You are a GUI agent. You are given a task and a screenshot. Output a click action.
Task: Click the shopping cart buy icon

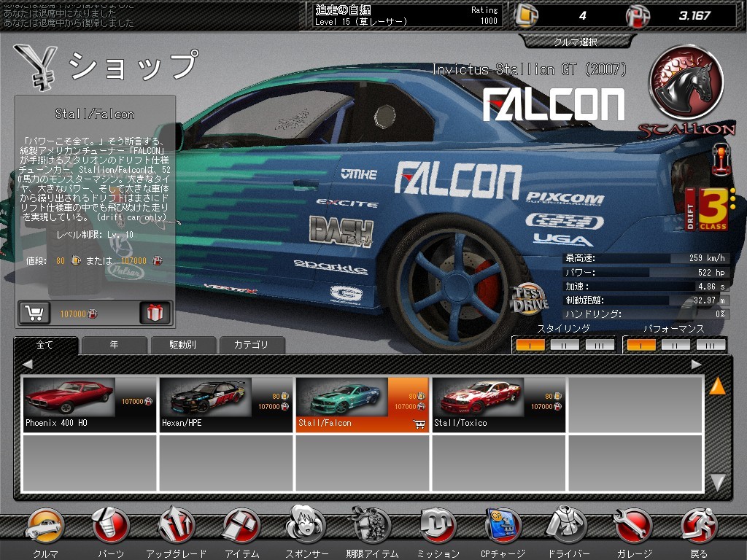pyautogui.click(x=34, y=313)
